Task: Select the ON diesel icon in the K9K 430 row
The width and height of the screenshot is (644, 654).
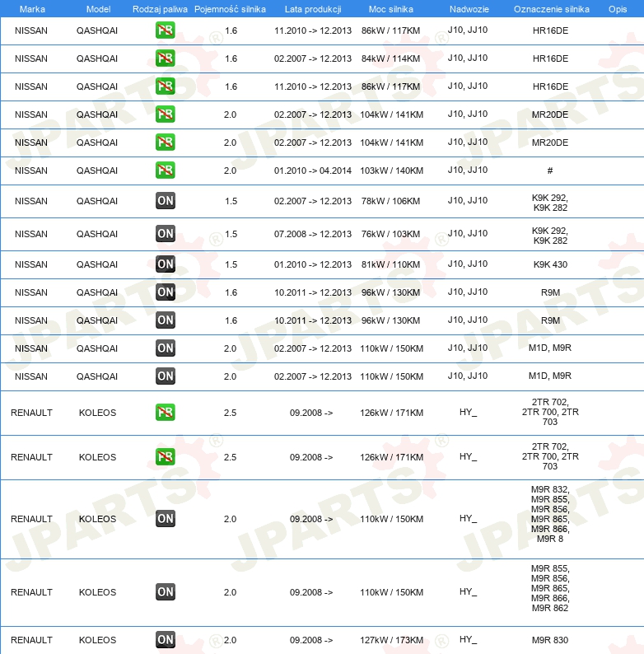Action: coord(166,264)
